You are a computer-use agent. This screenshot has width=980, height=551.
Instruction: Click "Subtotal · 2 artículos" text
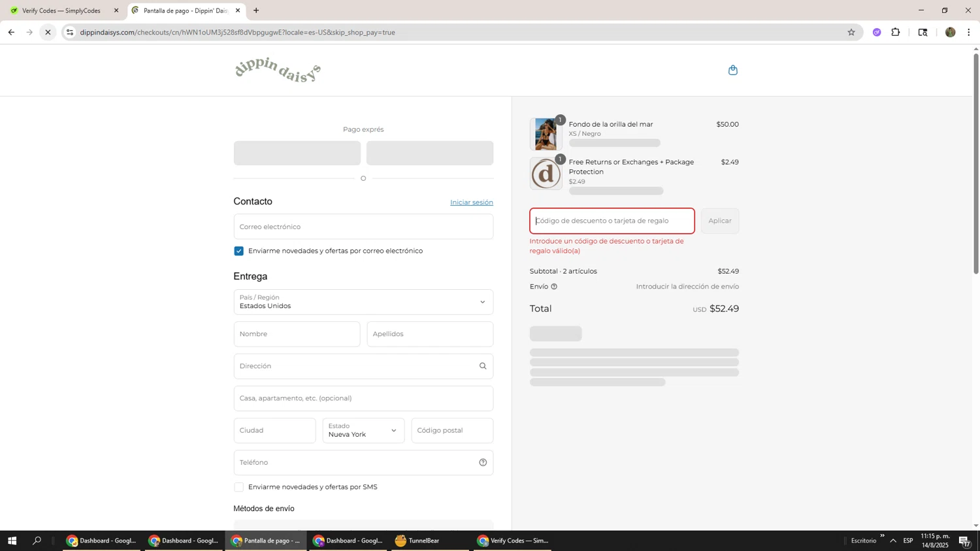pos(563,272)
